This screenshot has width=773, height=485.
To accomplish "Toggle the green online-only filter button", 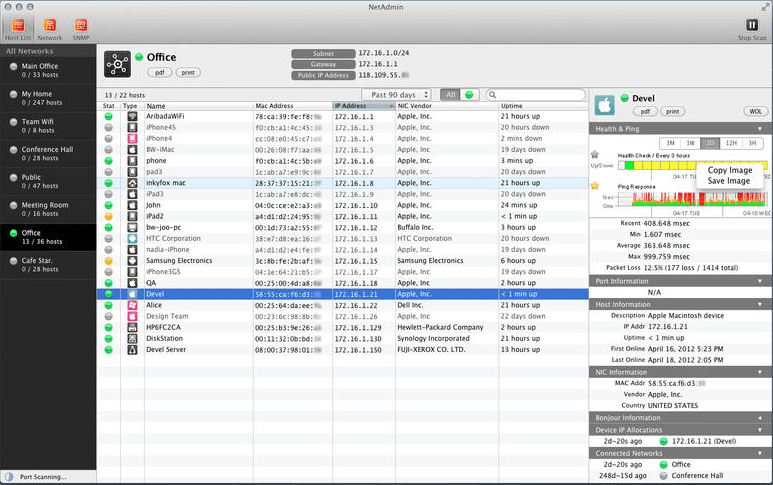I will coord(469,95).
